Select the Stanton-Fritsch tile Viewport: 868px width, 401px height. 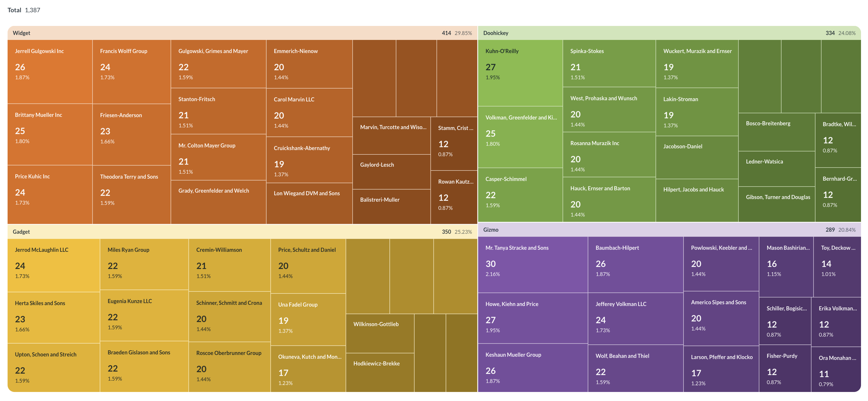219,111
